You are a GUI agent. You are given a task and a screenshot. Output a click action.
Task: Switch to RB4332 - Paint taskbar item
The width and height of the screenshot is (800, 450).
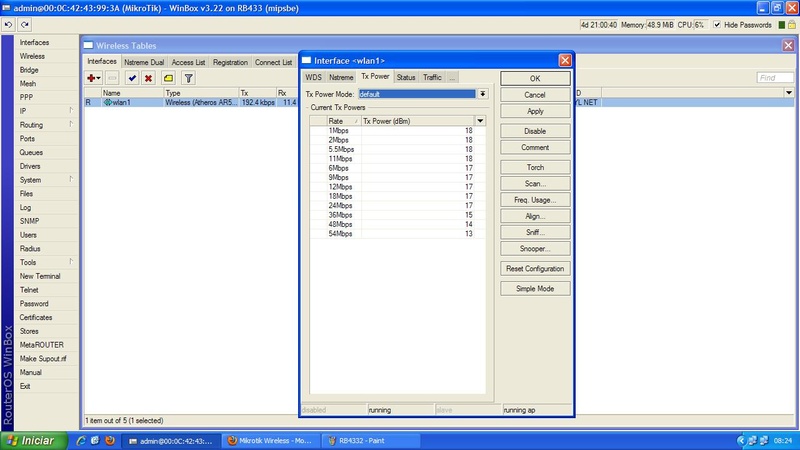371,440
